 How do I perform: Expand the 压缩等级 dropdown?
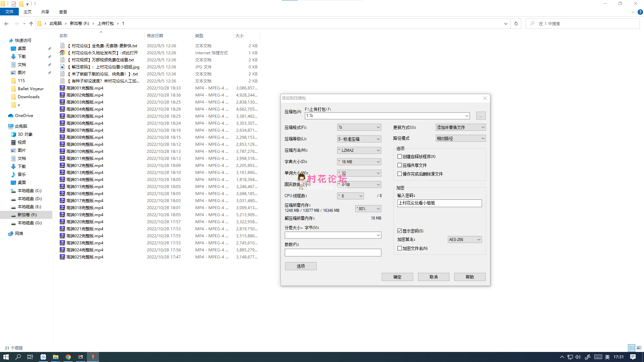[359, 139]
